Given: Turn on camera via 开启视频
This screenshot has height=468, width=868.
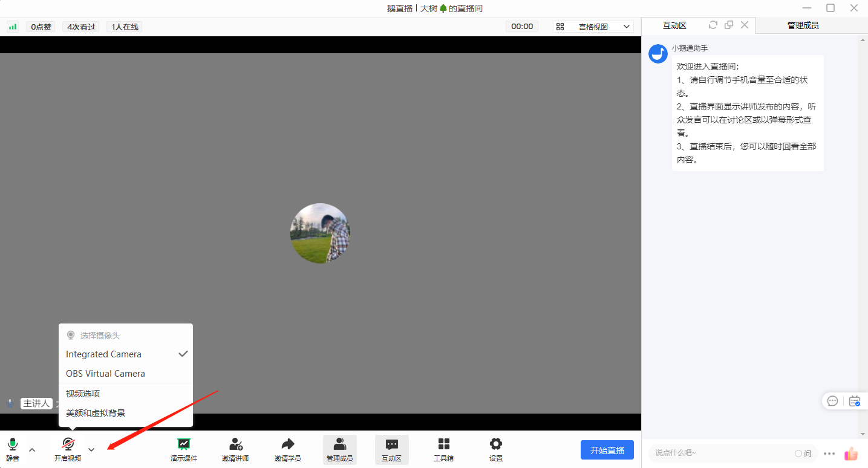Looking at the screenshot, I should 68,449.
